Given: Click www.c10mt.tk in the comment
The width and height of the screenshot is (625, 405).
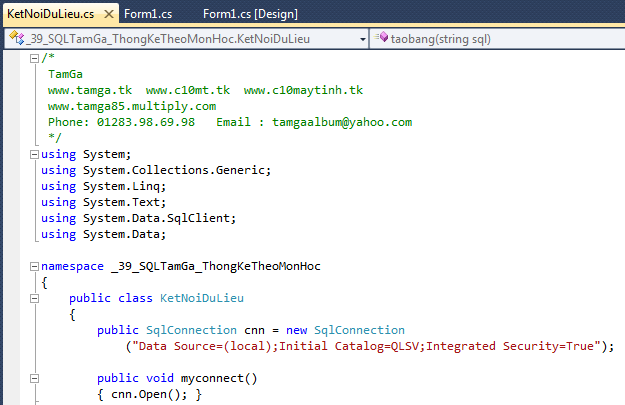Looking at the screenshot, I should tap(188, 90).
